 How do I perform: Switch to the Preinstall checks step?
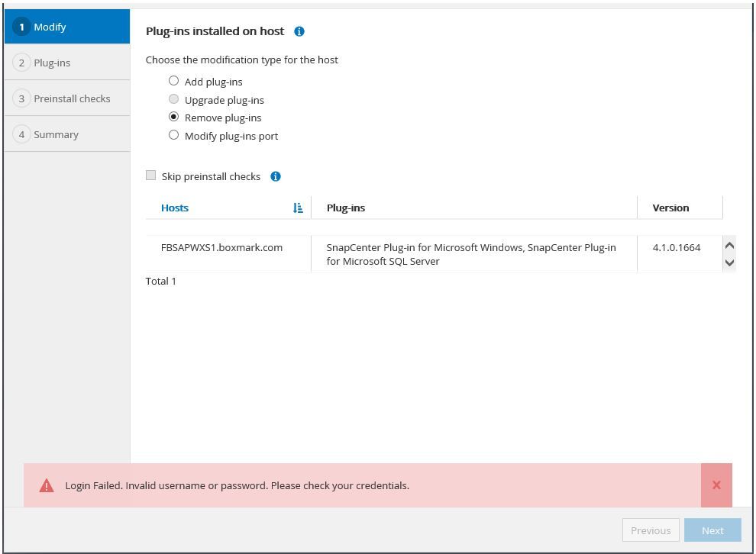tap(66, 98)
